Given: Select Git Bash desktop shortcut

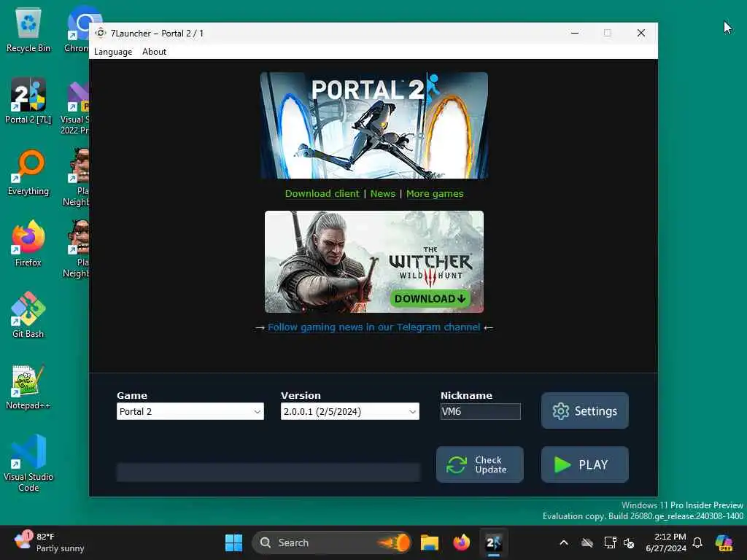Looking at the screenshot, I should (x=28, y=315).
